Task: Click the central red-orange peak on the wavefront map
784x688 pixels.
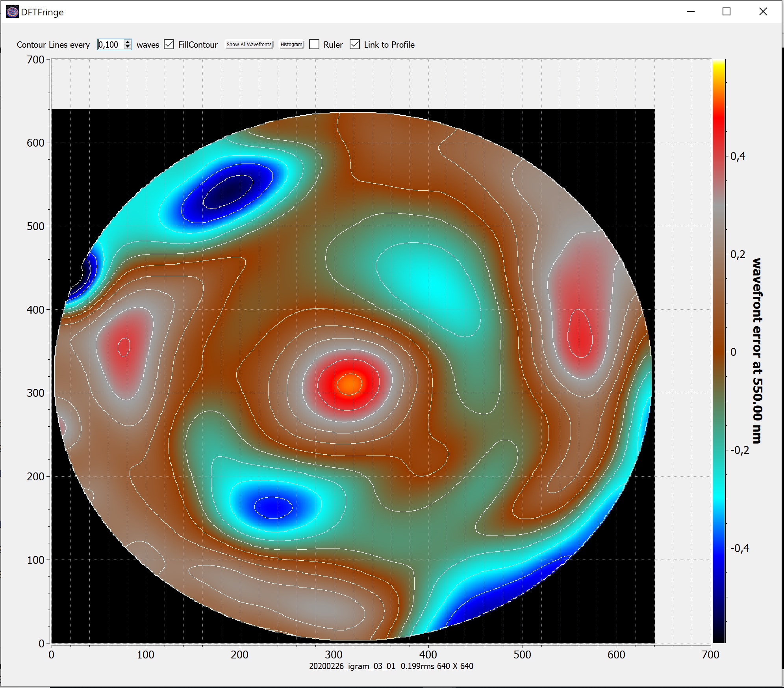Action: tap(349, 384)
